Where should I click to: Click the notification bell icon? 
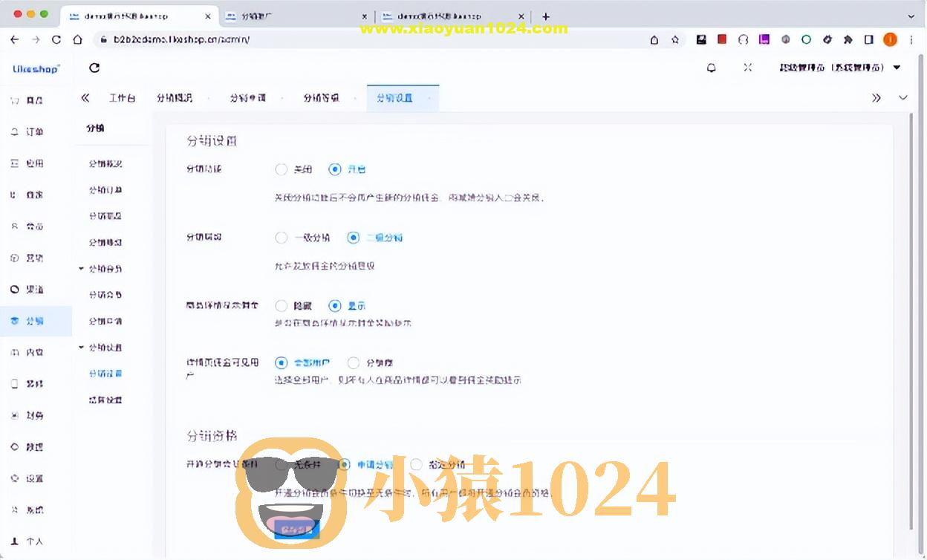click(x=711, y=67)
